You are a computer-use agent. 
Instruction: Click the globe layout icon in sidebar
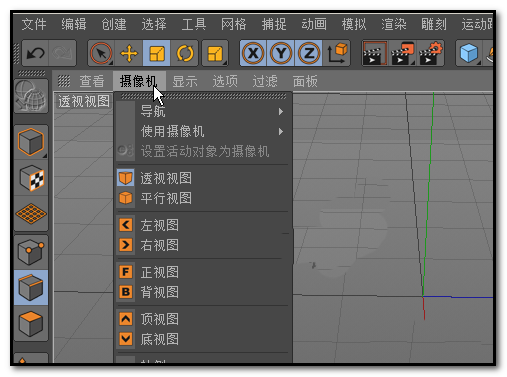[31, 96]
